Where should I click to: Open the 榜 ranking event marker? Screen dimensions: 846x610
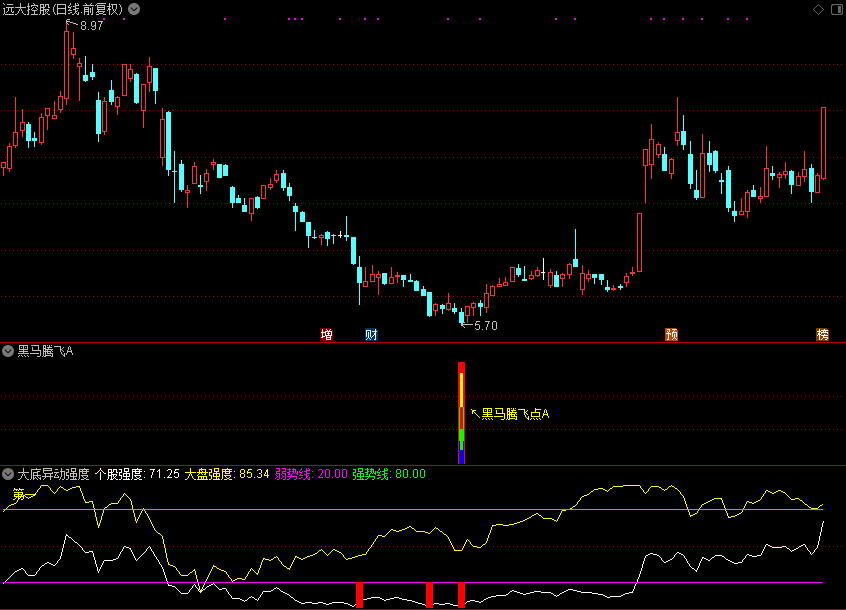(x=822, y=334)
